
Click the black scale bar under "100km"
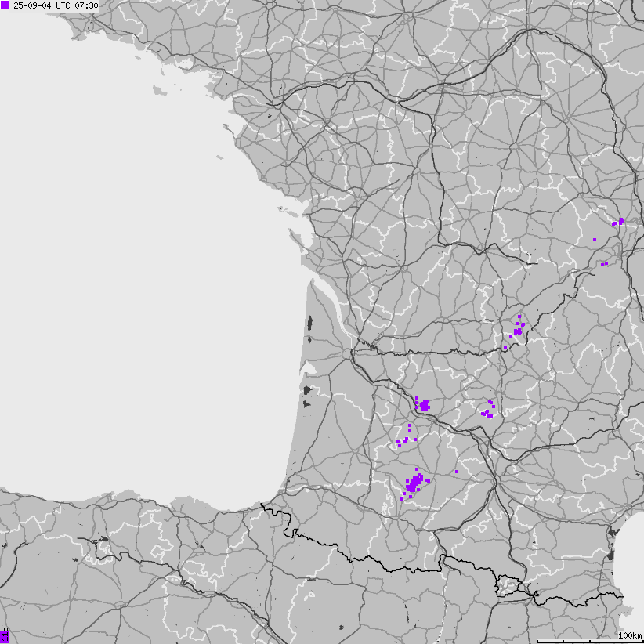point(590,642)
